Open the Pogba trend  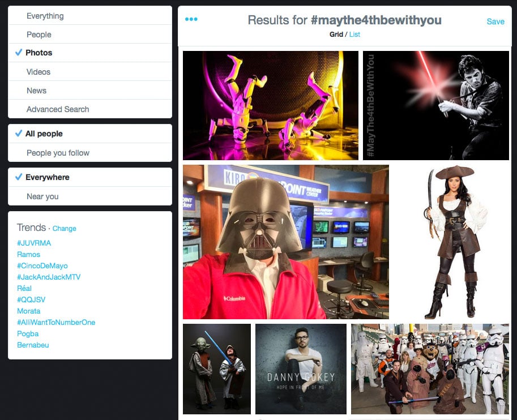28,333
